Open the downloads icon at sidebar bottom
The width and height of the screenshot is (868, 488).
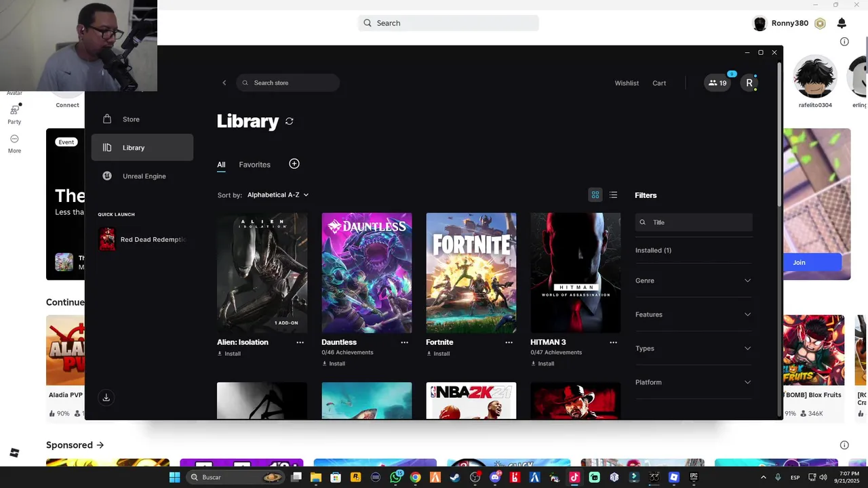pos(106,397)
